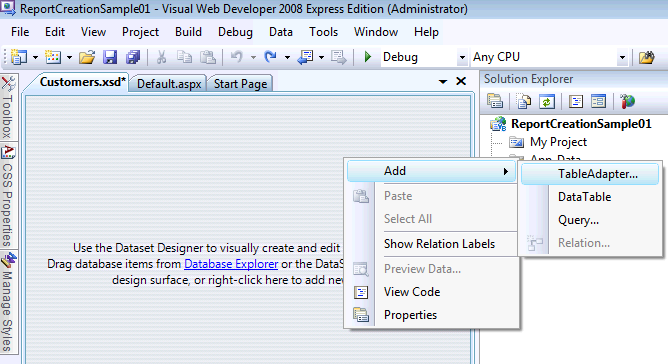Expand the active files dropdown arrow
Screen dimensions: 668x364
443,81
